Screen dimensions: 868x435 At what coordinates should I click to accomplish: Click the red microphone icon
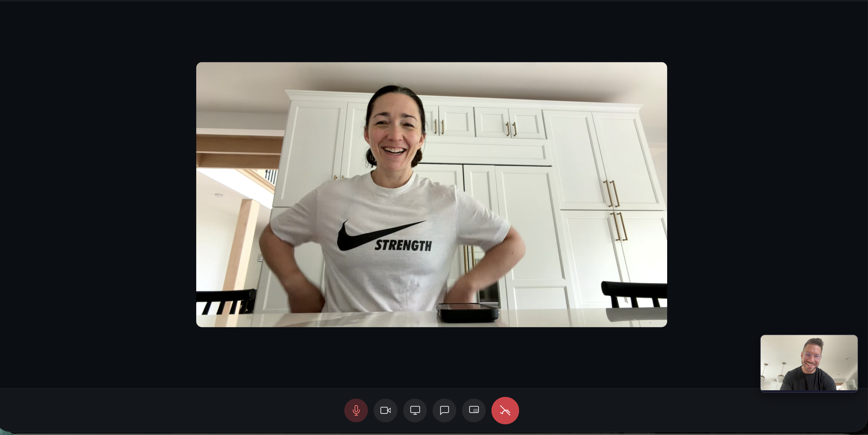[x=356, y=410]
